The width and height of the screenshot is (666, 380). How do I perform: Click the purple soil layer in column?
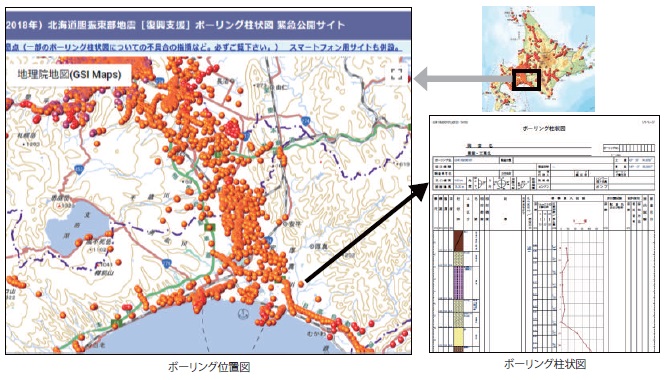[x=458, y=282]
